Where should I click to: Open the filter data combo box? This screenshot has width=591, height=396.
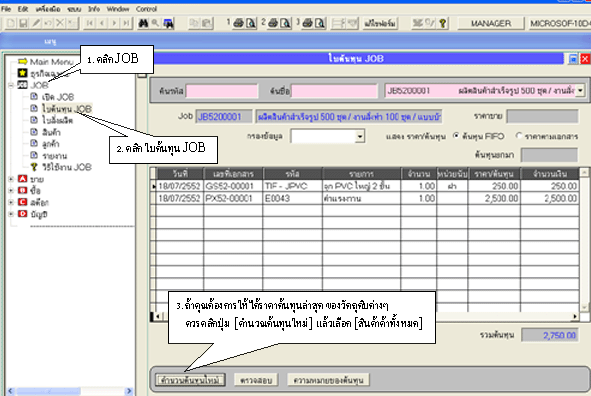(x=360, y=136)
